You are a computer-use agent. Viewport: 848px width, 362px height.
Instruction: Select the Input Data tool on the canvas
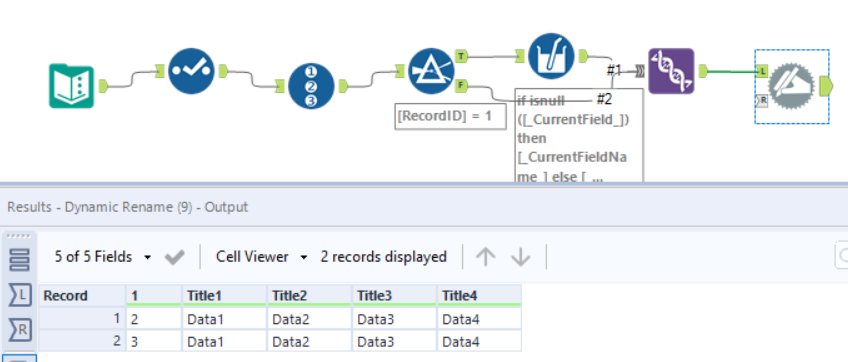click(x=71, y=86)
